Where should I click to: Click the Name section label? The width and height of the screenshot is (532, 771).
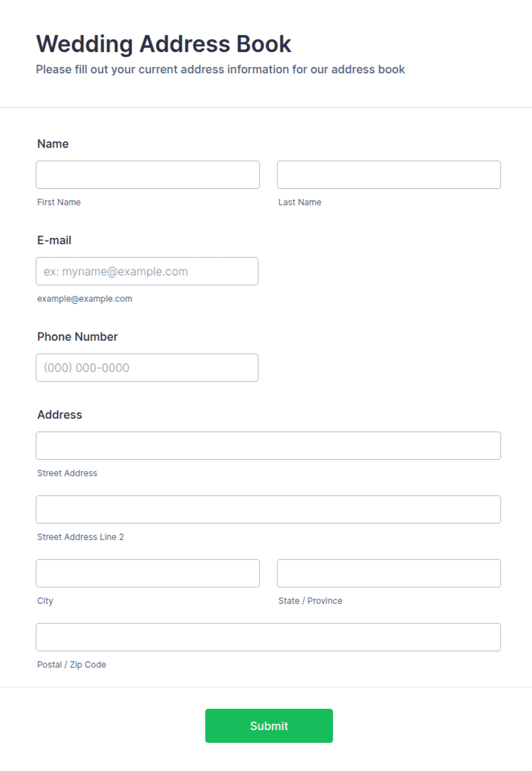click(x=53, y=144)
